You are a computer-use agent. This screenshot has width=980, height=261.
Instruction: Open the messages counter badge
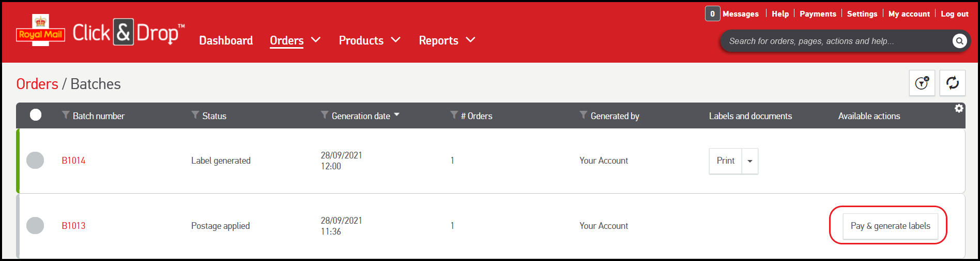click(x=712, y=14)
